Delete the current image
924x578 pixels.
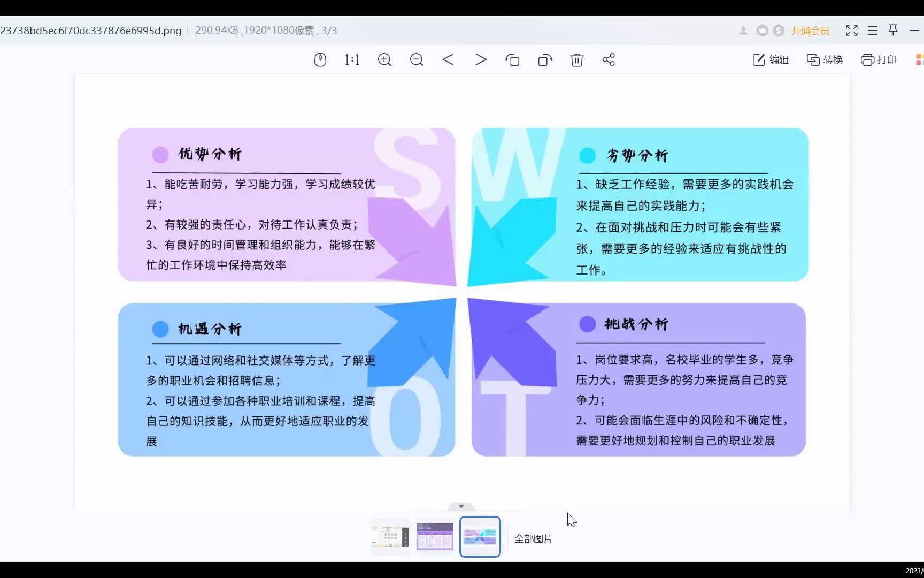pyautogui.click(x=576, y=59)
